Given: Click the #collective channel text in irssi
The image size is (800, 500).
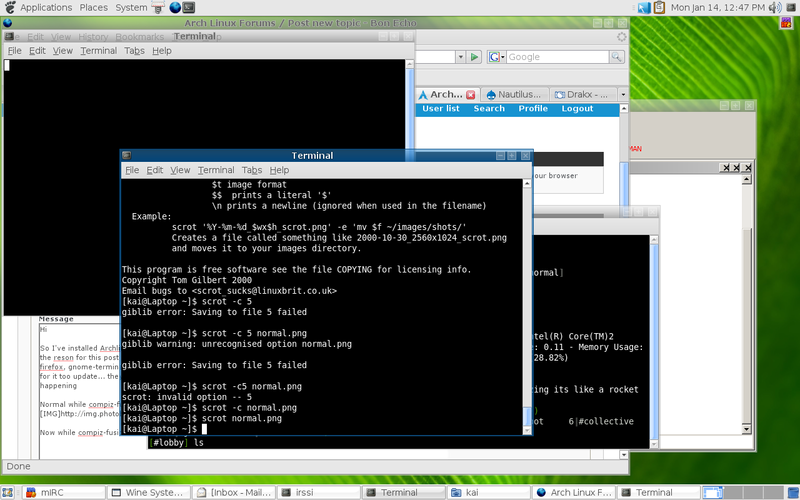Looking at the screenshot, I should coord(606,421).
